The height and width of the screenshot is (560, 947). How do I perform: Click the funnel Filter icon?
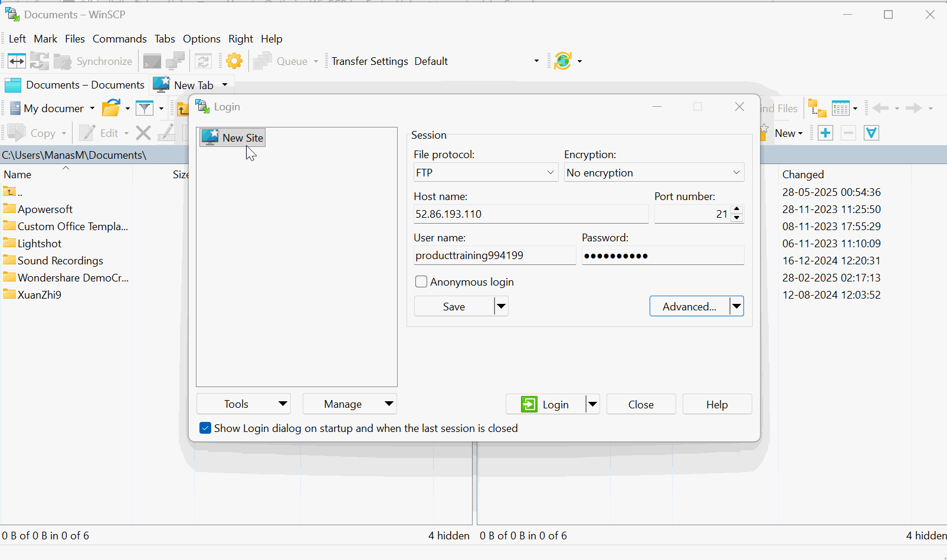coord(145,109)
